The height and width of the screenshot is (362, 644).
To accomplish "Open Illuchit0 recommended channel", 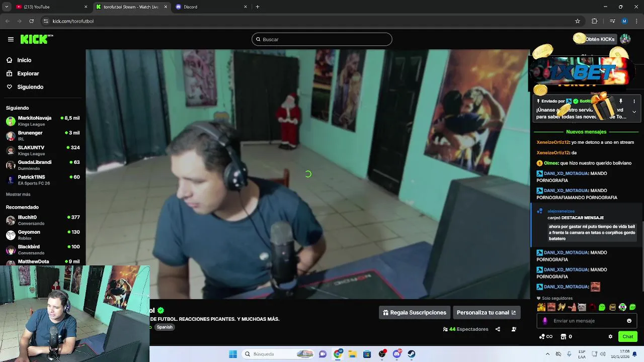I will [43, 220].
